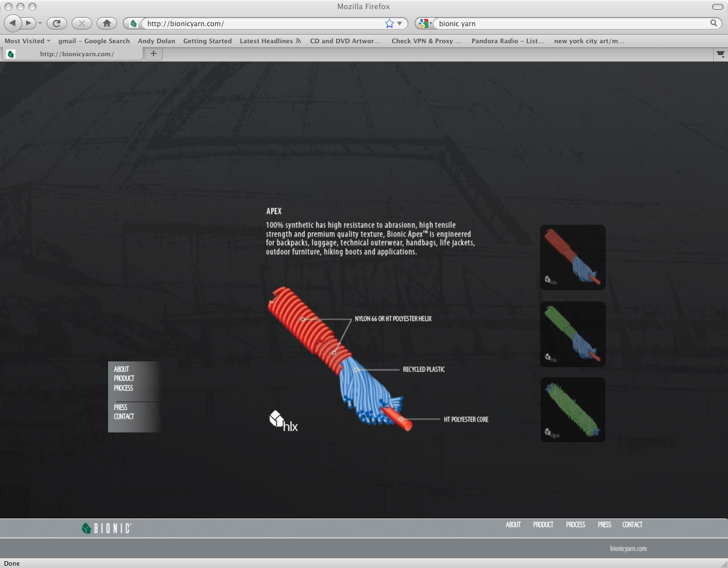Open the list all tabs button
728x568 pixels.
pyautogui.click(x=720, y=54)
